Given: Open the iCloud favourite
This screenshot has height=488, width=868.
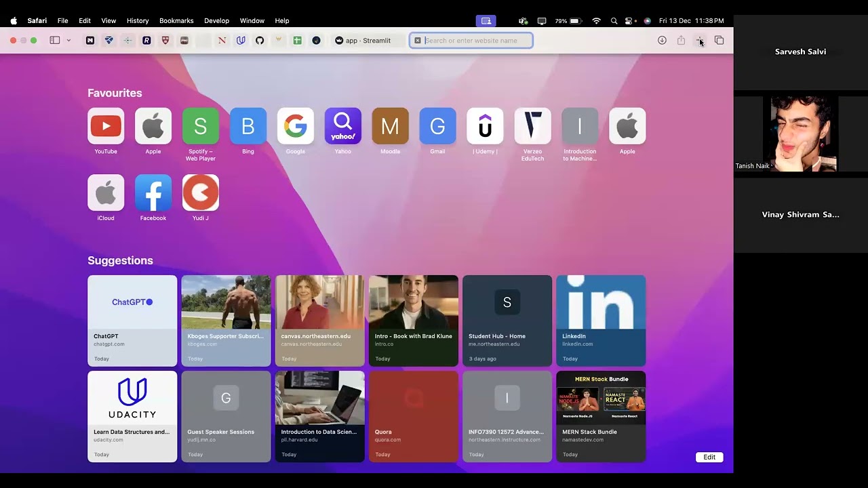Looking at the screenshot, I should tap(106, 192).
